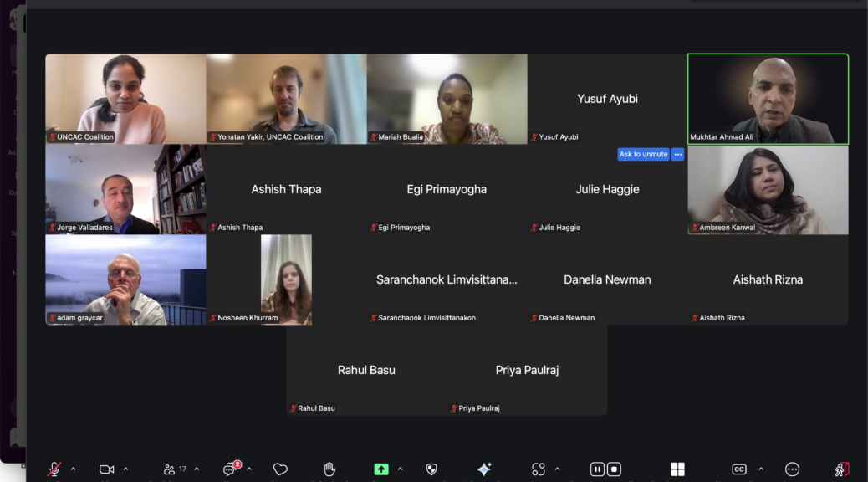Open the apps icon in toolbar
The height and width of the screenshot is (482, 868).
[539, 469]
